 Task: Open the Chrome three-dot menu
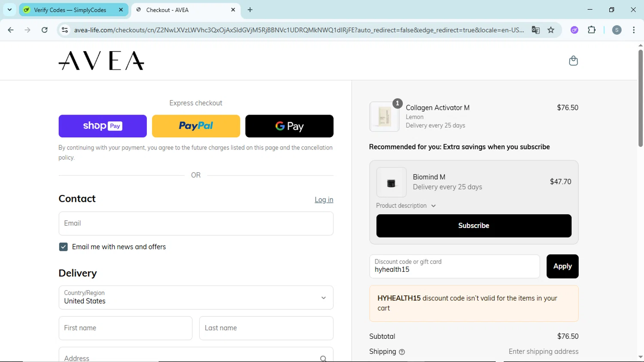pos(634,30)
